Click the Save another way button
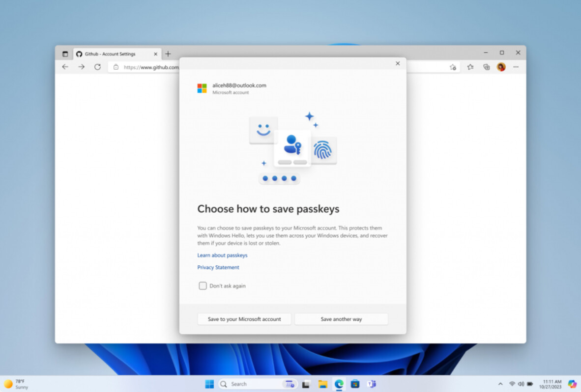 pyautogui.click(x=341, y=319)
